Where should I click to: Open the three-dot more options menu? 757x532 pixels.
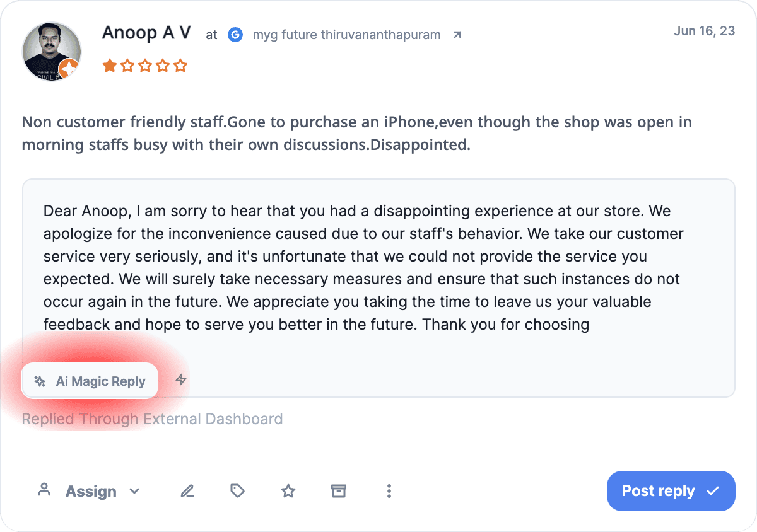coord(389,491)
